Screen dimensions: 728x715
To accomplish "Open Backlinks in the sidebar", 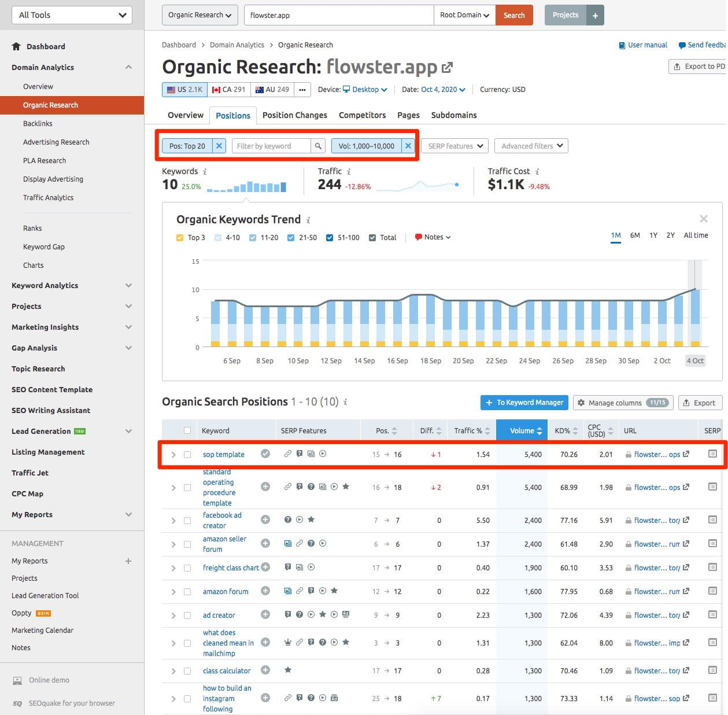I will (38, 124).
